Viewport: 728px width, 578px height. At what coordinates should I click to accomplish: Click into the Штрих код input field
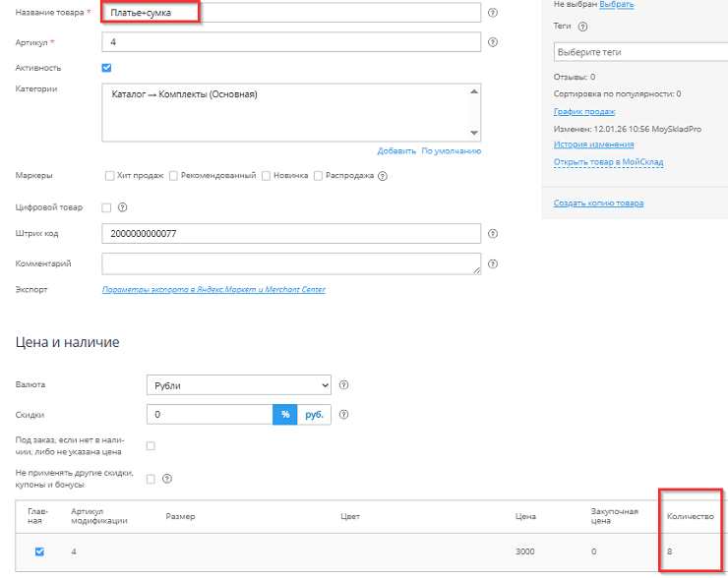click(x=291, y=234)
